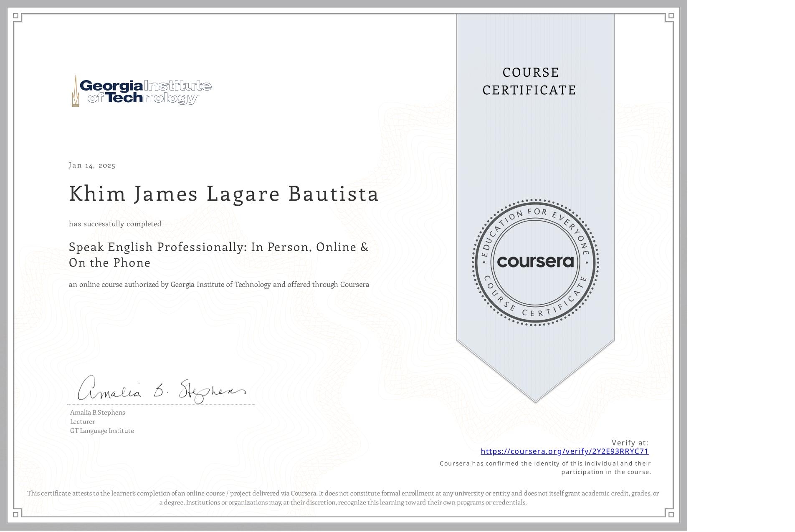
Task: Click the Georgia Institute of Technology logo
Action: (142, 91)
